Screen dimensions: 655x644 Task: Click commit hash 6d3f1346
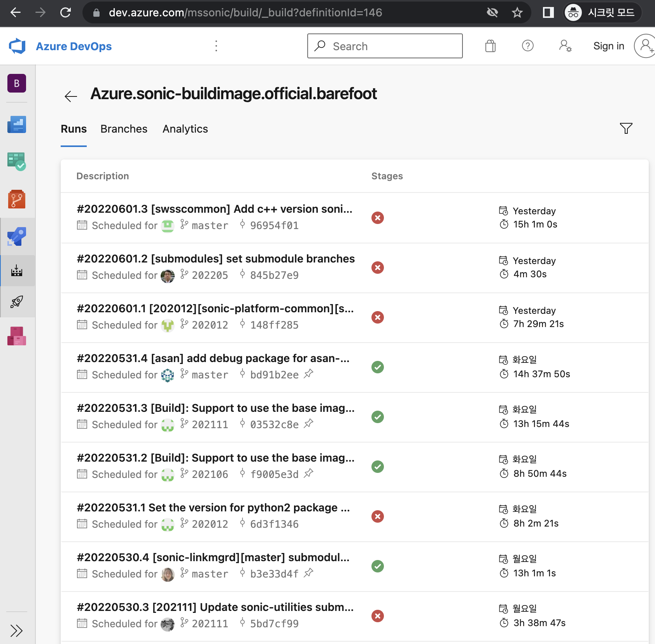coord(274,524)
